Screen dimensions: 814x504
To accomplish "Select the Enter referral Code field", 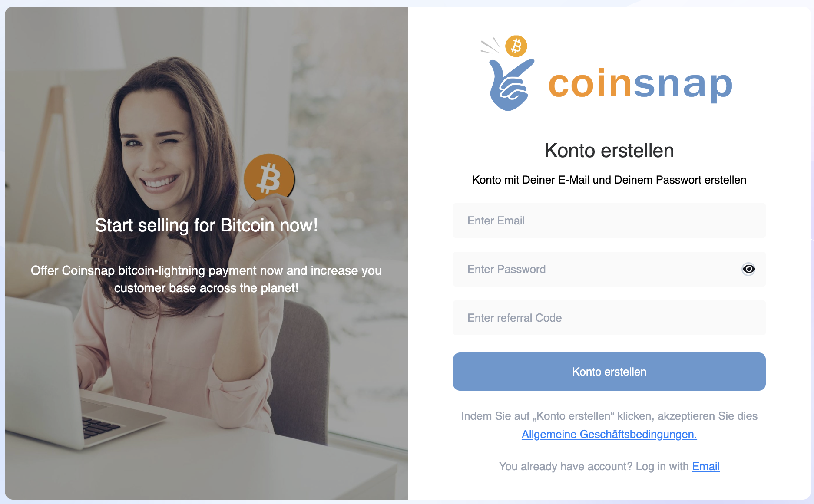I will click(609, 318).
